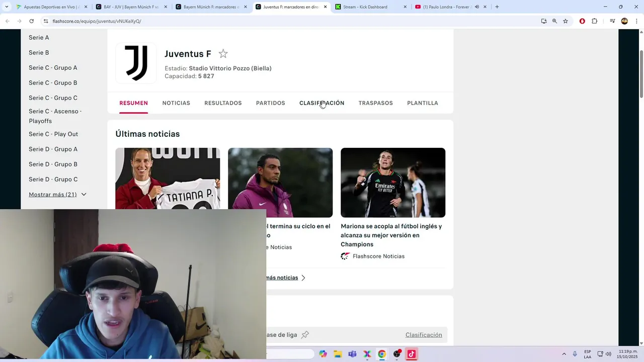Open the 'termina su ciclo' news headline
Viewport: 644px width, 362px height.
(x=298, y=231)
